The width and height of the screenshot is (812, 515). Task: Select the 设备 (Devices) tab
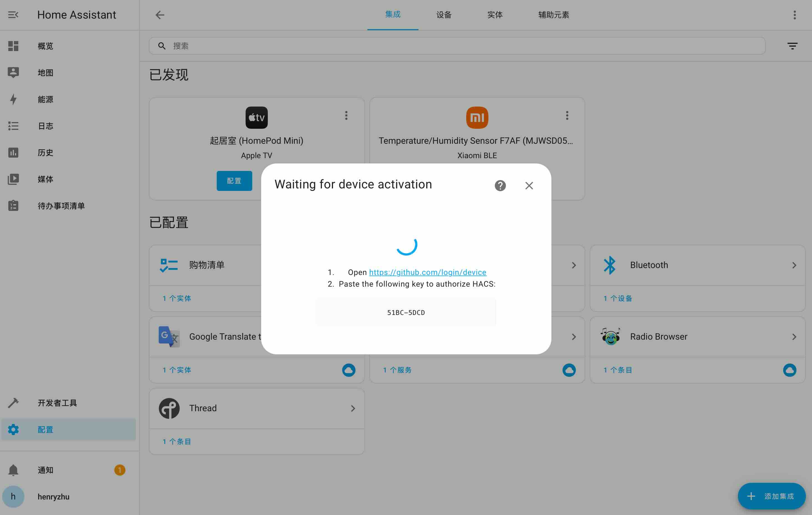(444, 15)
